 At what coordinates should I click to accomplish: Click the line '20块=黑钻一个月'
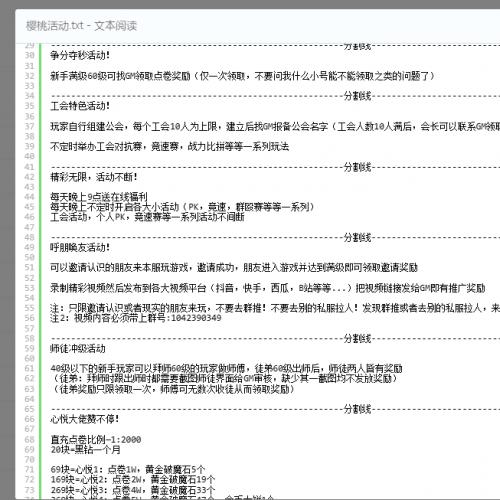click(x=85, y=449)
